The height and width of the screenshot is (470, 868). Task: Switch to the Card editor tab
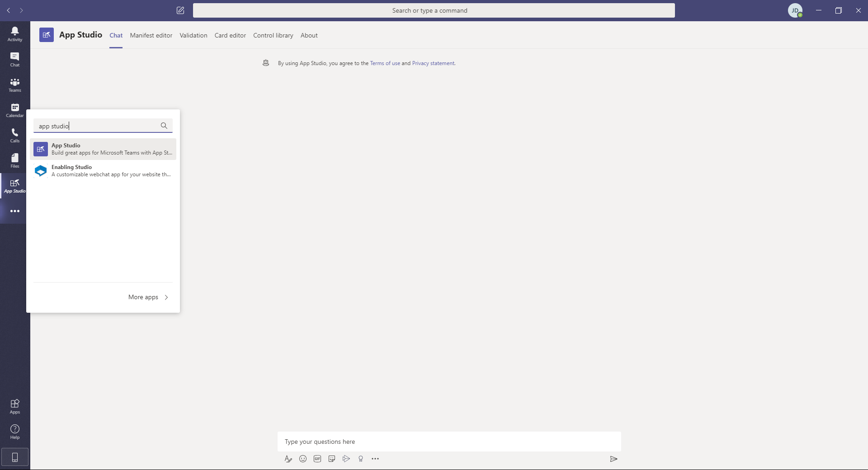tap(230, 35)
